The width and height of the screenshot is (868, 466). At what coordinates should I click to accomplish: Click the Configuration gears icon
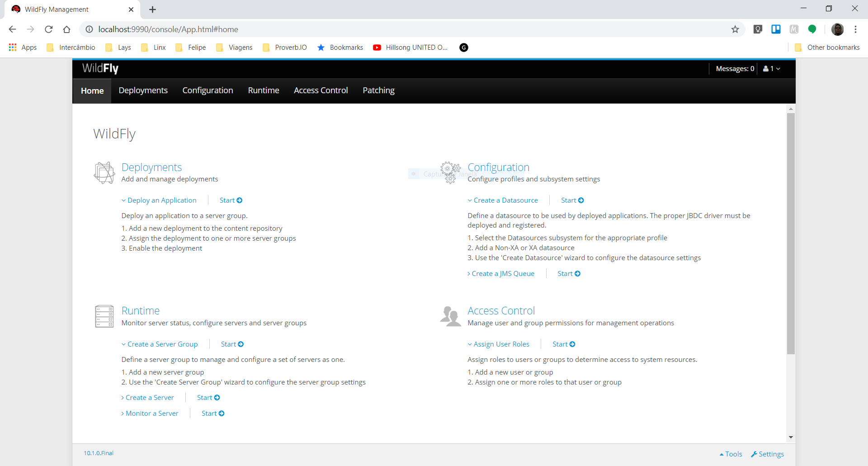pos(450,172)
